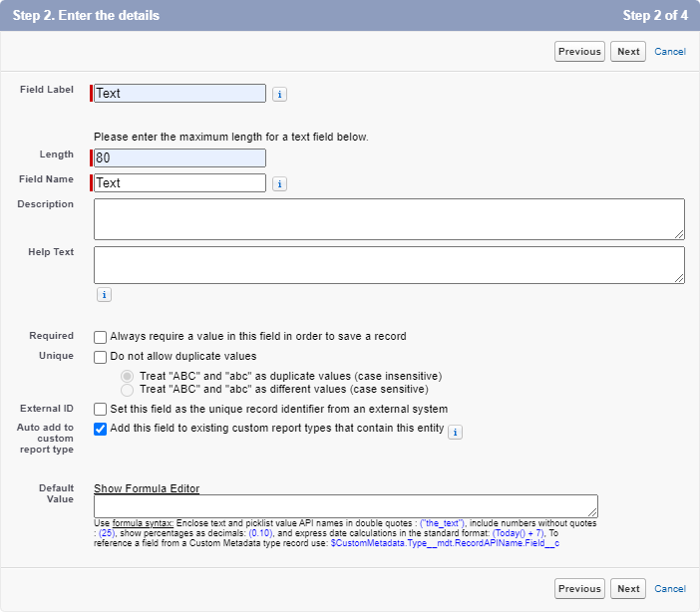Click the Help Text box resize handle

(x=678, y=278)
